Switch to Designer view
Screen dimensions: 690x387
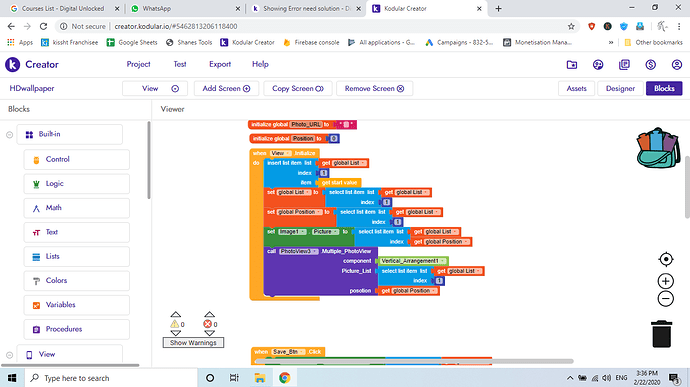coord(620,88)
